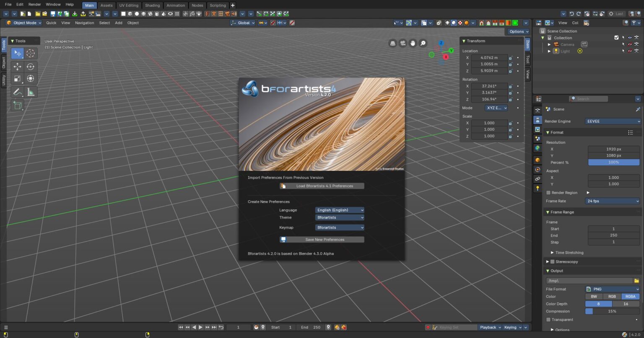Open the Render Engine dropdown

point(613,121)
